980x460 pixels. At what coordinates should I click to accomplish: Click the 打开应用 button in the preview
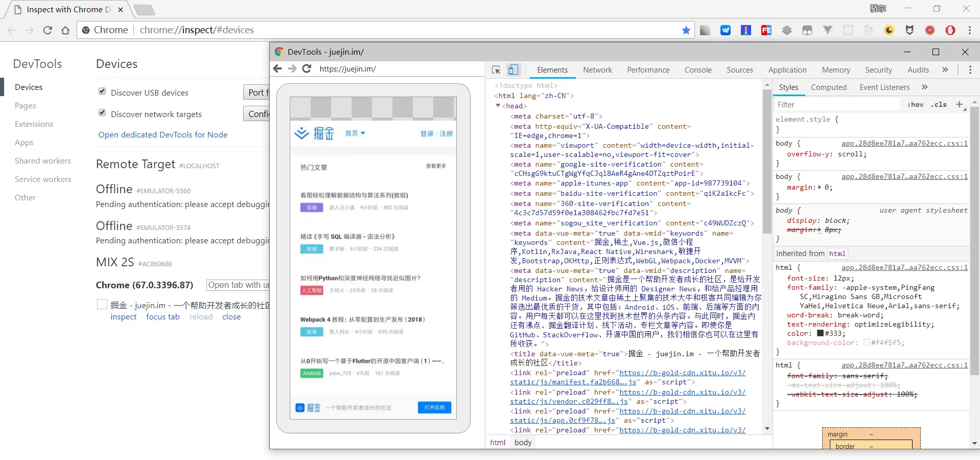[x=434, y=407]
